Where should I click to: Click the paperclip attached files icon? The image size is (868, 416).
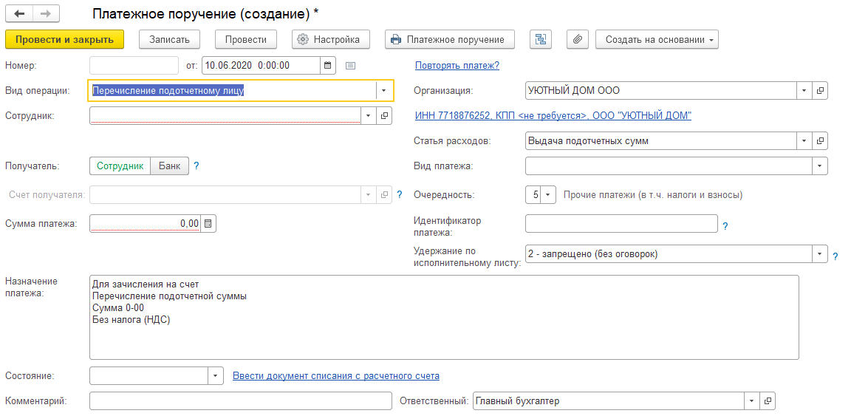578,39
